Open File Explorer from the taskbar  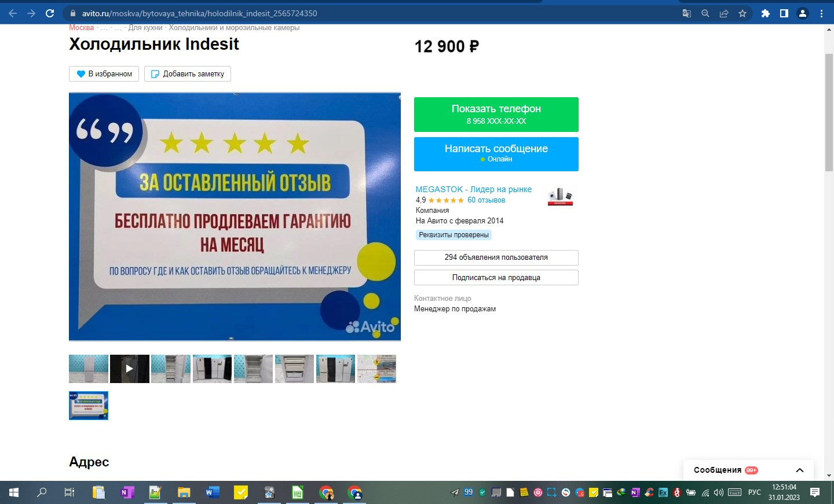point(184,492)
